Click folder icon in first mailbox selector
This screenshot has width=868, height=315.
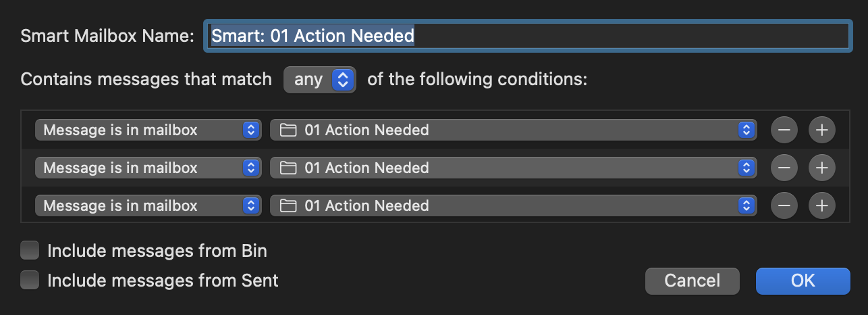[x=288, y=130]
